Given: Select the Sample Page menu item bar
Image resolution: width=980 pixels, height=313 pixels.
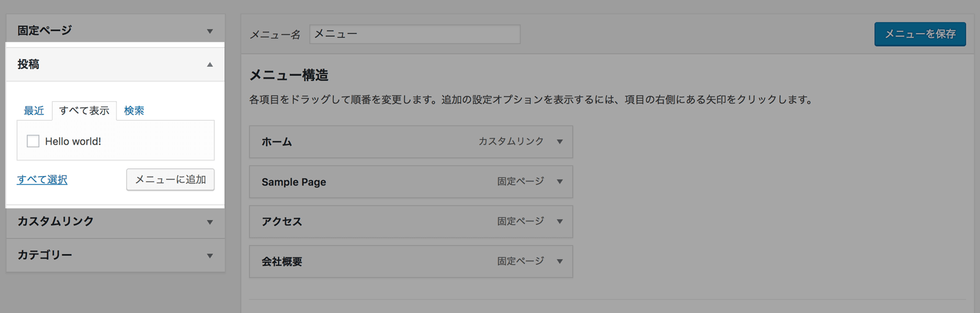Looking at the screenshot, I should coord(411,182).
